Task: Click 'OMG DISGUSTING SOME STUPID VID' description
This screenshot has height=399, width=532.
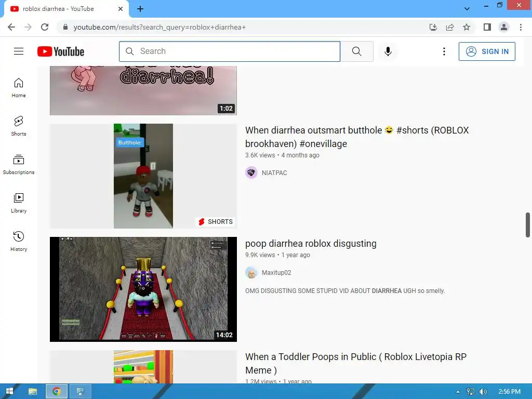Action: (x=345, y=291)
